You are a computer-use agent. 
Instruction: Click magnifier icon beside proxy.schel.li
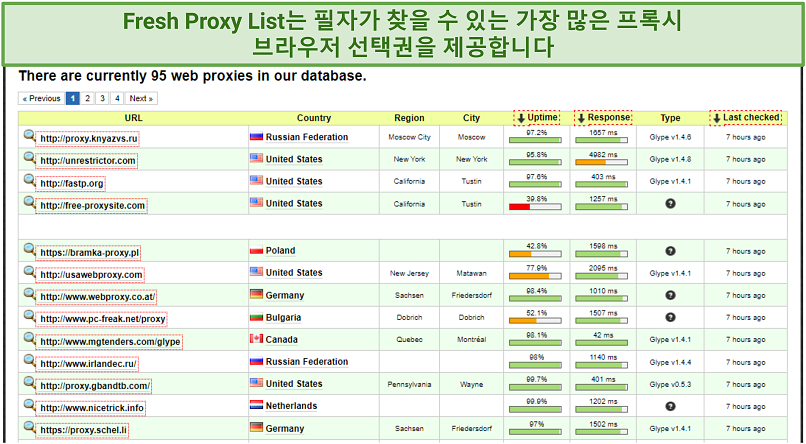click(29, 428)
